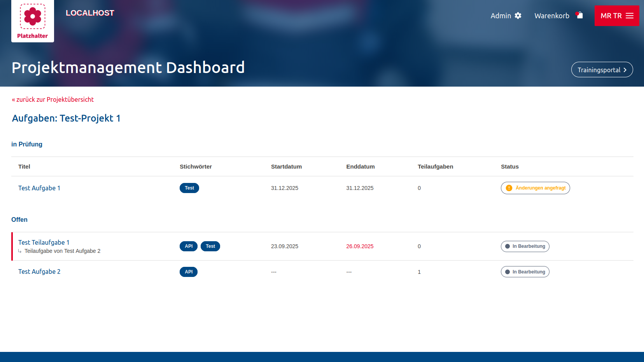Click the Admin menu item

500,16
